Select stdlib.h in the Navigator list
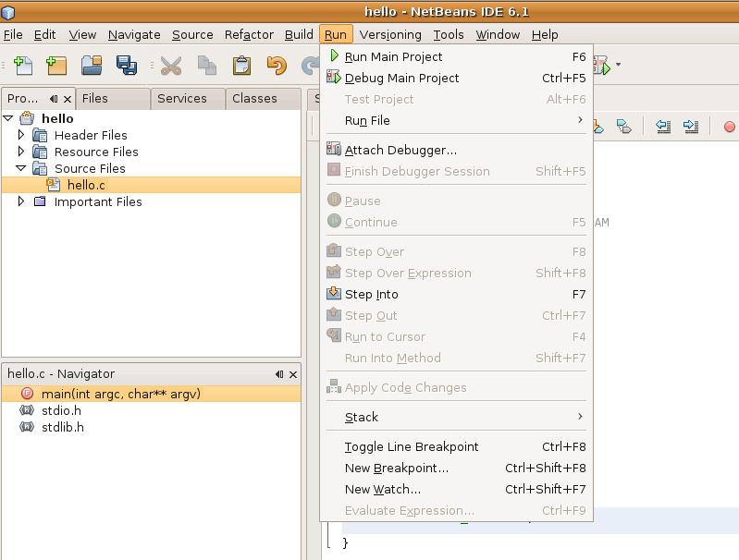Viewport: 739px width, 560px height. 151,427
